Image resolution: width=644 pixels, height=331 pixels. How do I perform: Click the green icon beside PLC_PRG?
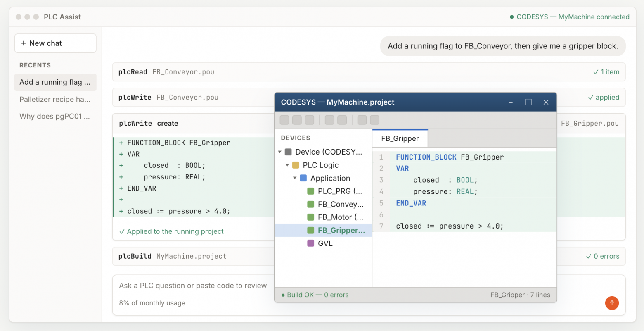click(311, 191)
